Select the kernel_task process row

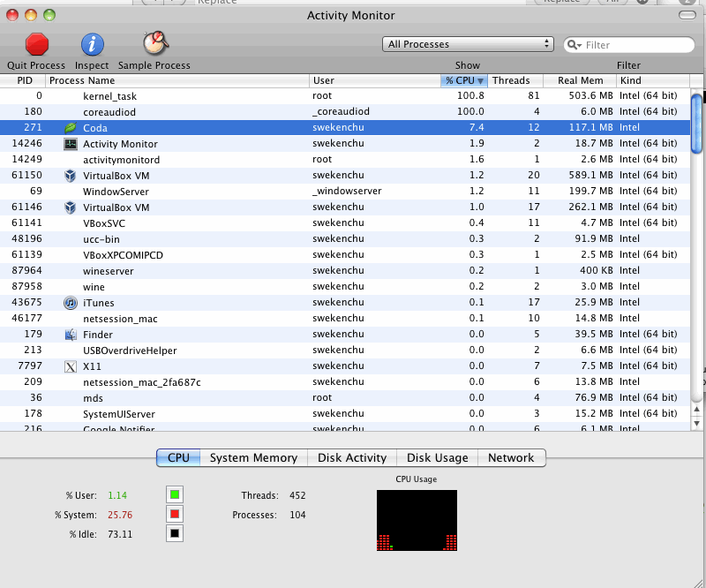click(x=345, y=96)
